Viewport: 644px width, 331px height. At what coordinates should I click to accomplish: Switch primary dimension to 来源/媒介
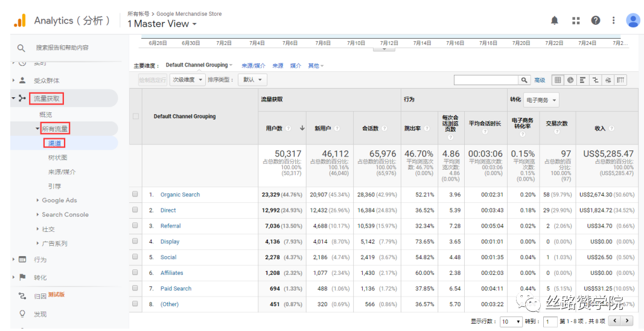[253, 65]
